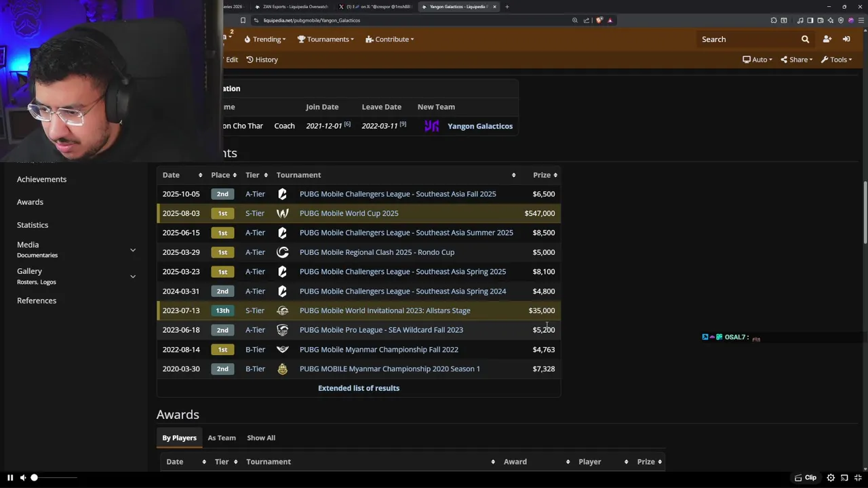Image resolution: width=868 pixels, height=488 pixels.
Task: Expand the Media sidebar section
Action: tap(133, 250)
